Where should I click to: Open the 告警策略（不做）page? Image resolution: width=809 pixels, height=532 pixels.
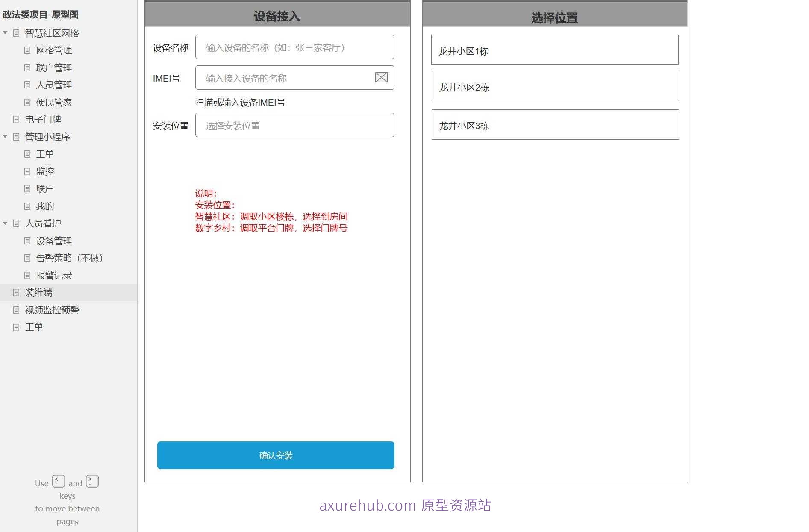(x=69, y=258)
